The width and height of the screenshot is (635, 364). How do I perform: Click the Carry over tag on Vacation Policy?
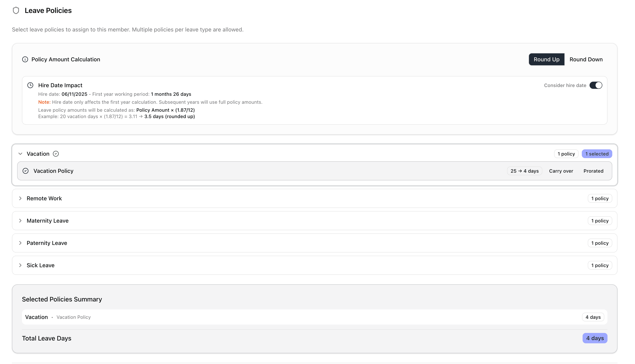(x=561, y=171)
